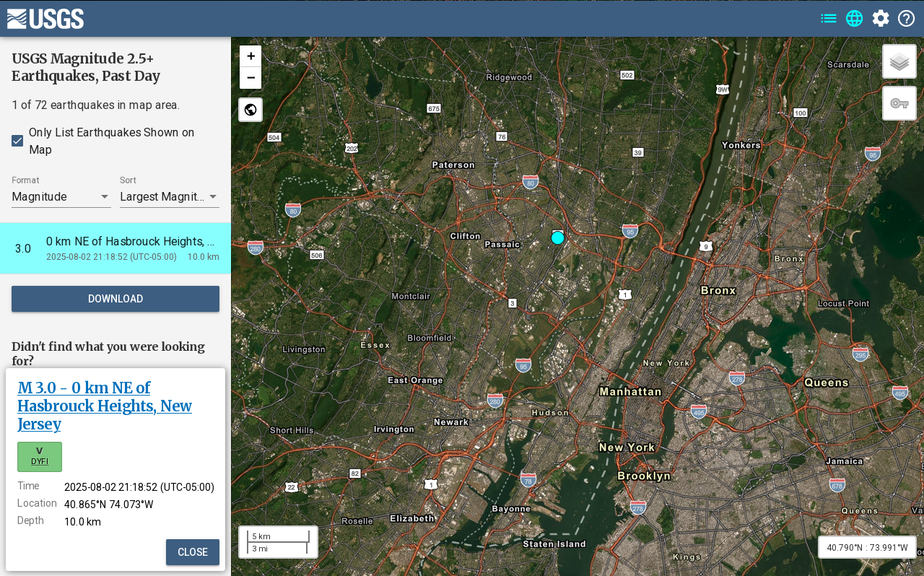Show the map legend key
Image resolution: width=924 pixels, height=576 pixels.
point(899,103)
